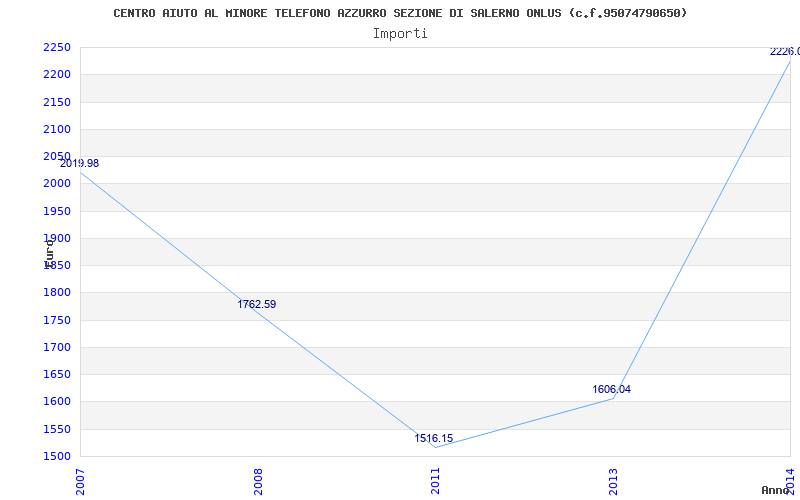Select the 1516.15 minimum value label
Screen dimensions: 800x500
[434, 438]
